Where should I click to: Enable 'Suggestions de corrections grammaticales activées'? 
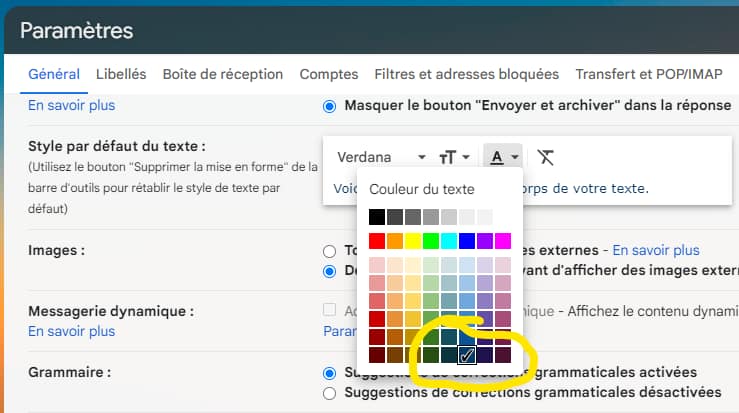coord(330,373)
